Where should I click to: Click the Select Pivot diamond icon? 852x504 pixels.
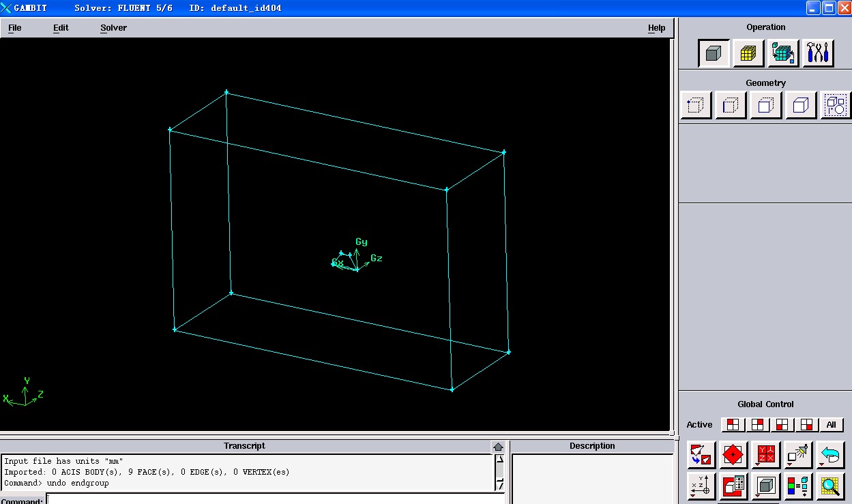[733, 455]
